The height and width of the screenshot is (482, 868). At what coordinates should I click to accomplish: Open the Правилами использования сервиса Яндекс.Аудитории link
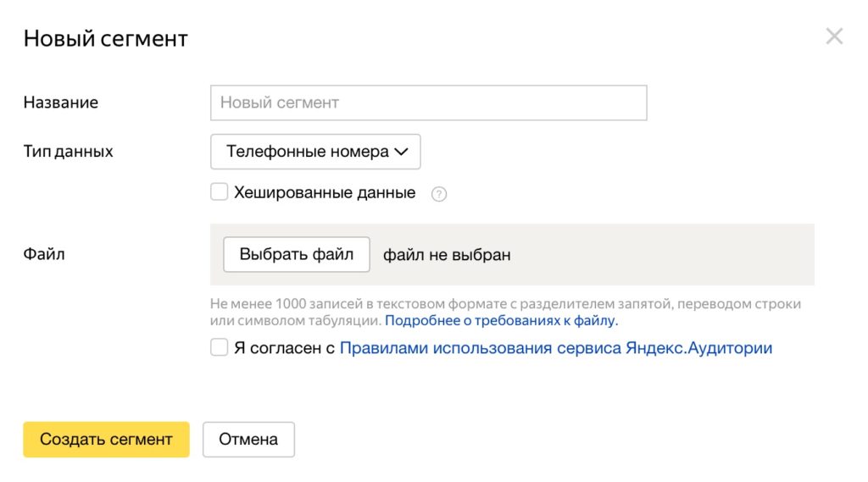[x=555, y=348]
